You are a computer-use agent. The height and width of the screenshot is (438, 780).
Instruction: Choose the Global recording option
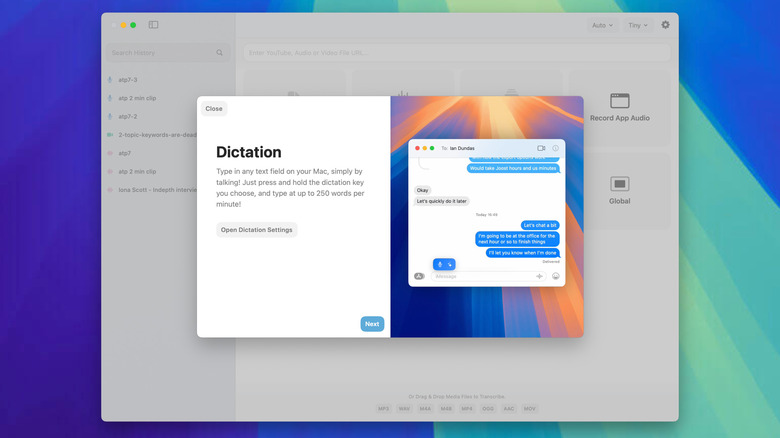tap(620, 191)
